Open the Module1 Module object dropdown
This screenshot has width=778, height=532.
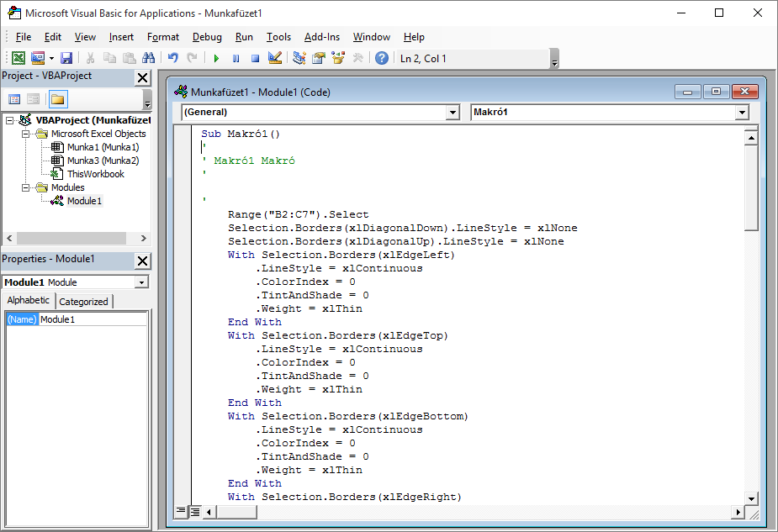tap(141, 282)
